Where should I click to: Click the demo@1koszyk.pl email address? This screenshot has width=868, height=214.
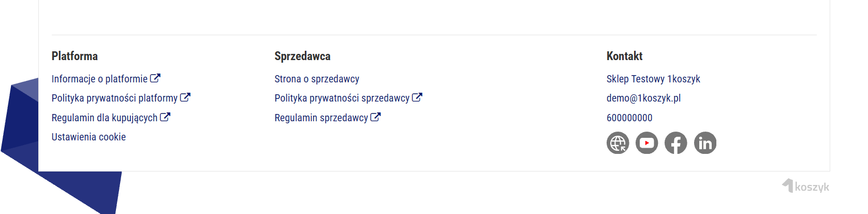643,98
